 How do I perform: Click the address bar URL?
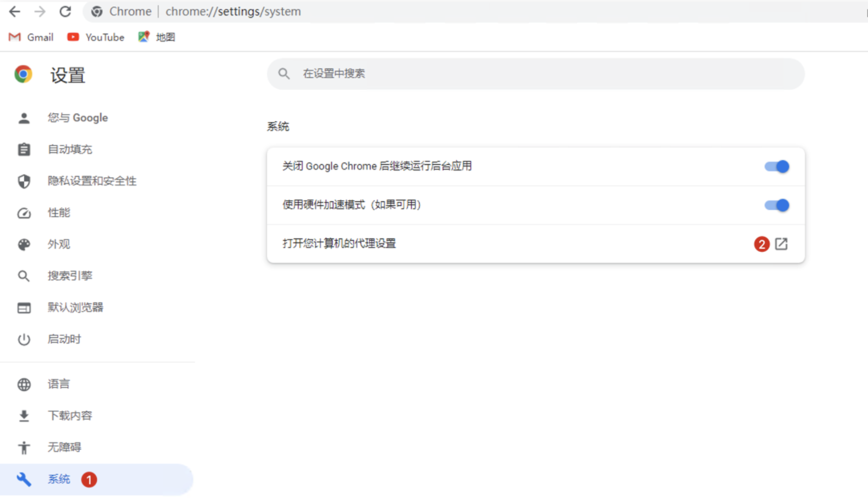pyautogui.click(x=233, y=11)
